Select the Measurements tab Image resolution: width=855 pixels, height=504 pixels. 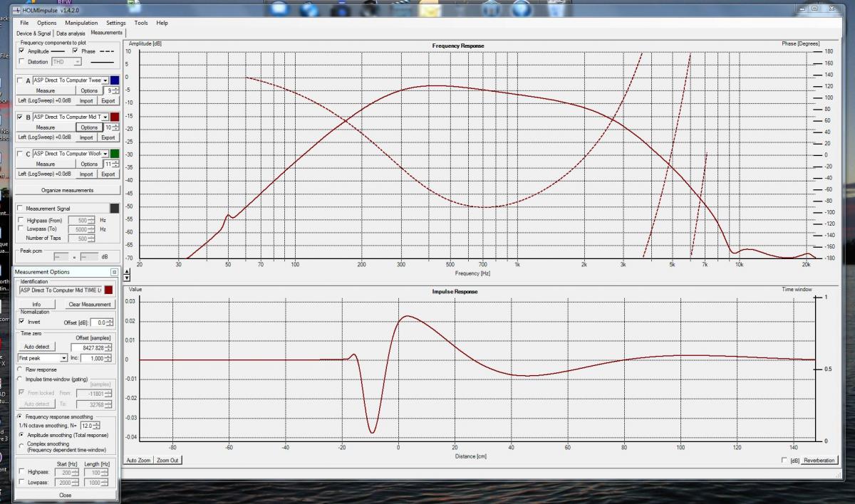(106, 33)
